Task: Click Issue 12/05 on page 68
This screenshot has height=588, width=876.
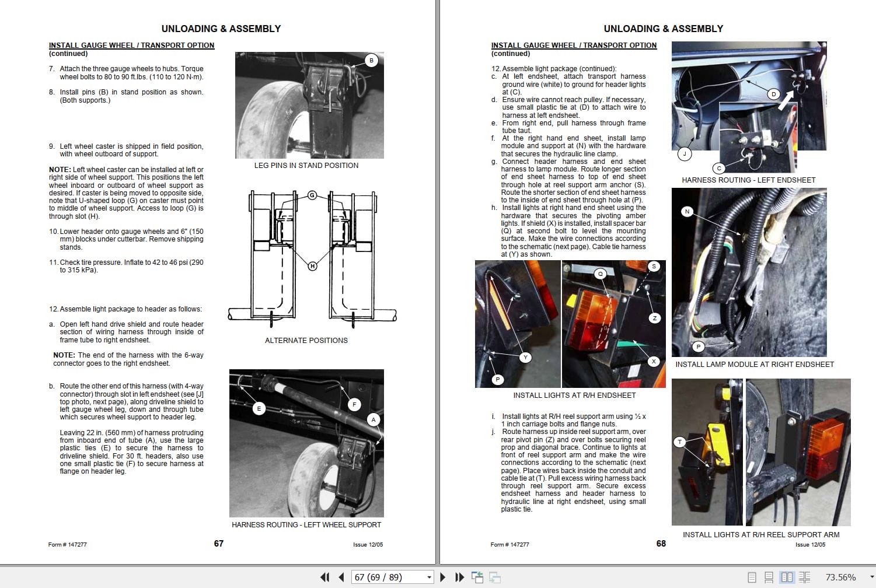Action: click(811, 545)
